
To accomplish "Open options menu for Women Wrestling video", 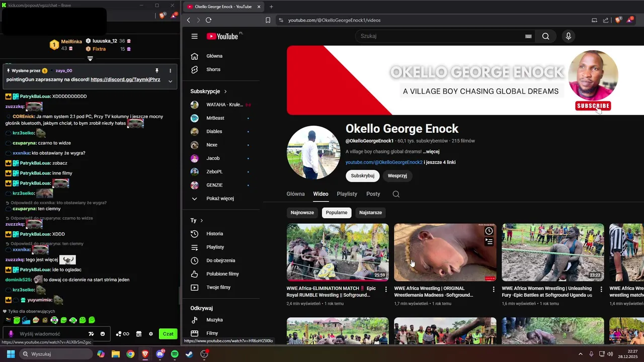I will click(601, 290).
